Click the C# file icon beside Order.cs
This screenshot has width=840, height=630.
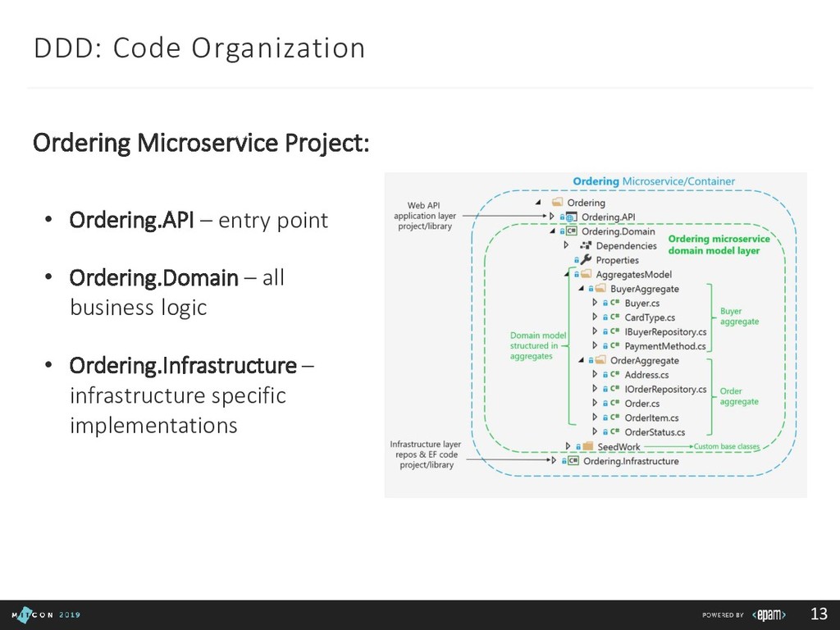click(614, 404)
